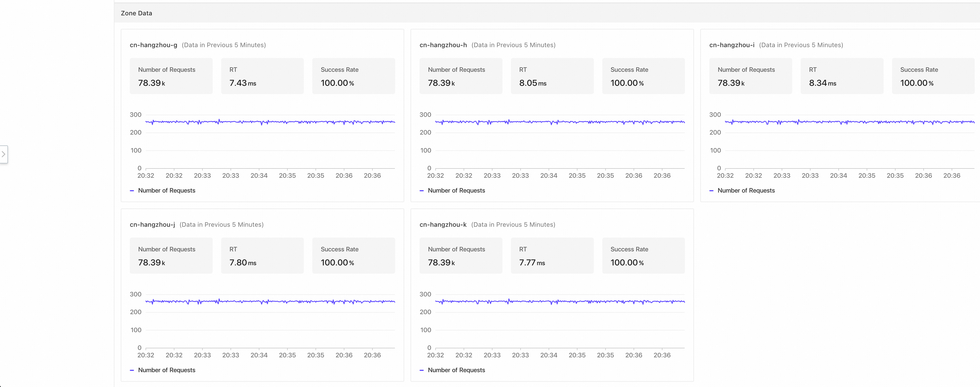Expand the collapsed left sidebar arrow

3,154
